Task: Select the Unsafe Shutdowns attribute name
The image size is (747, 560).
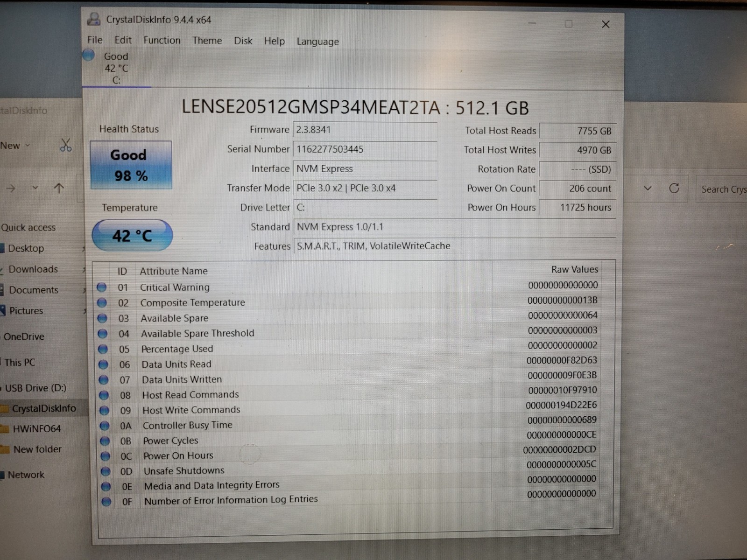Action: click(184, 470)
